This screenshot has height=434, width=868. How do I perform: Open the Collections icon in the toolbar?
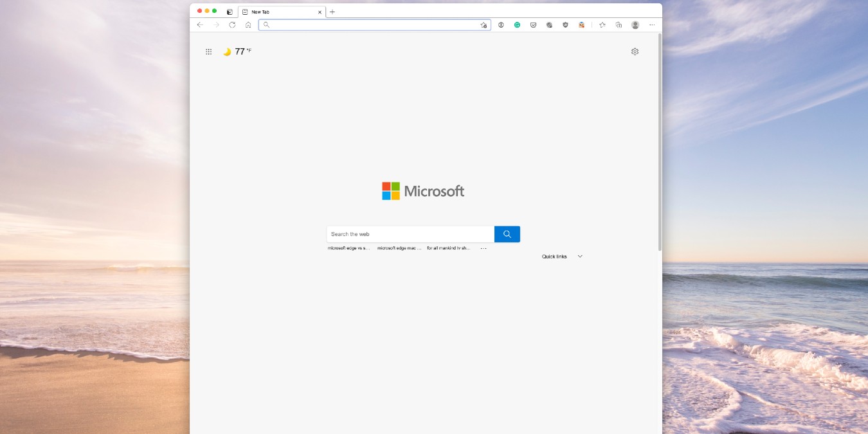[x=618, y=24]
